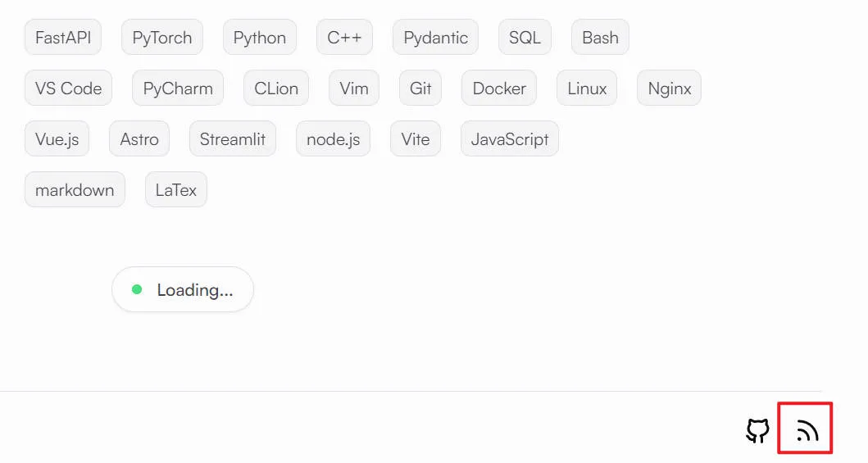This screenshot has height=463, width=868.
Task: Click the Nginx tag
Action: click(670, 88)
